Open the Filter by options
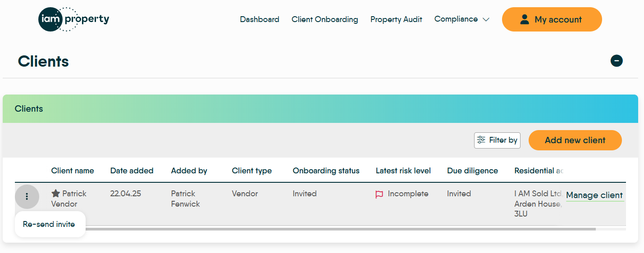Screen dimensions: 644x253 coord(497,140)
